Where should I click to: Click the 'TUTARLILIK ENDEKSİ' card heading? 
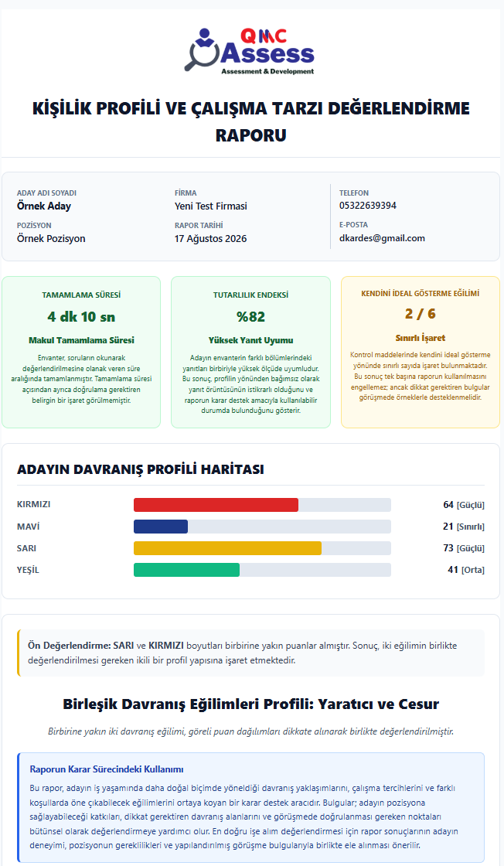(x=250, y=295)
